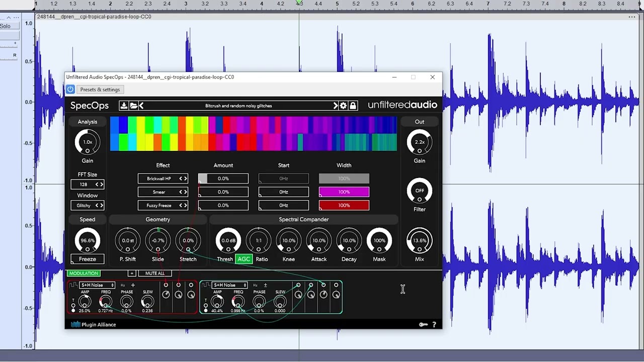This screenshot has width=644, height=362.
Task: Adjust the red modulator AMP knob at 25.0%
Action: (x=85, y=302)
